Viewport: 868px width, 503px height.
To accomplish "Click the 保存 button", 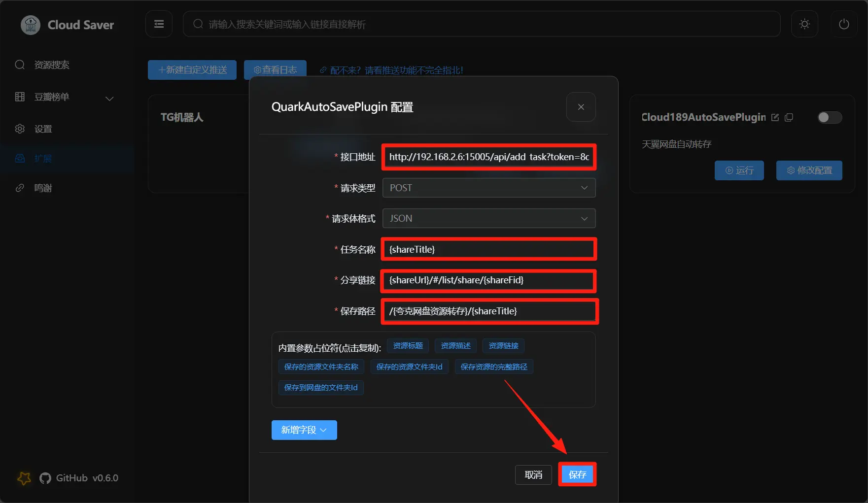I will coord(577,474).
